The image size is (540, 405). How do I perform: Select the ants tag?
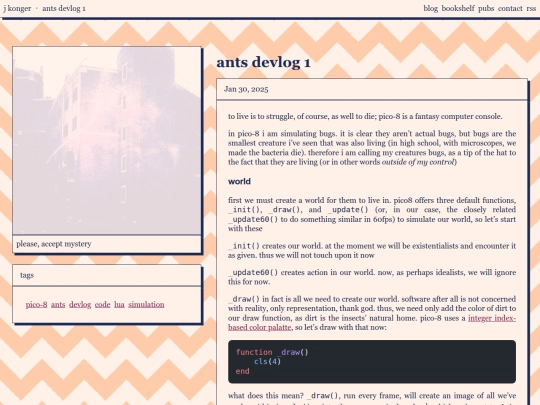(x=58, y=304)
